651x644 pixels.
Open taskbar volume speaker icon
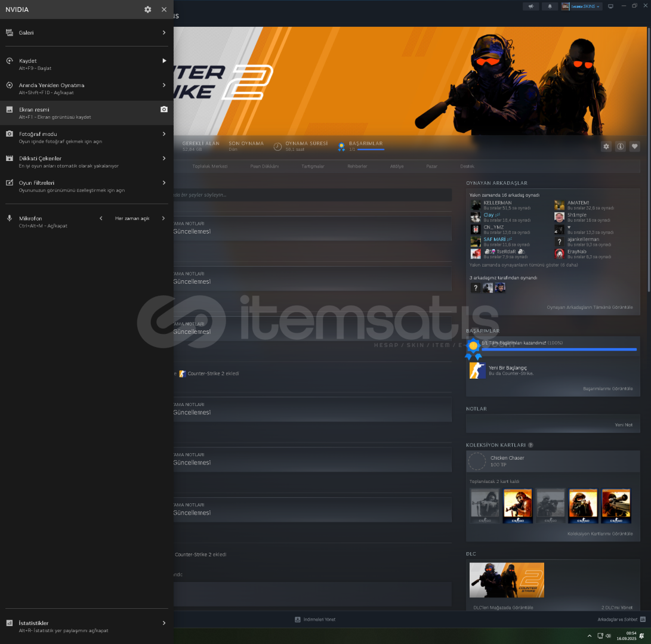pos(608,636)
